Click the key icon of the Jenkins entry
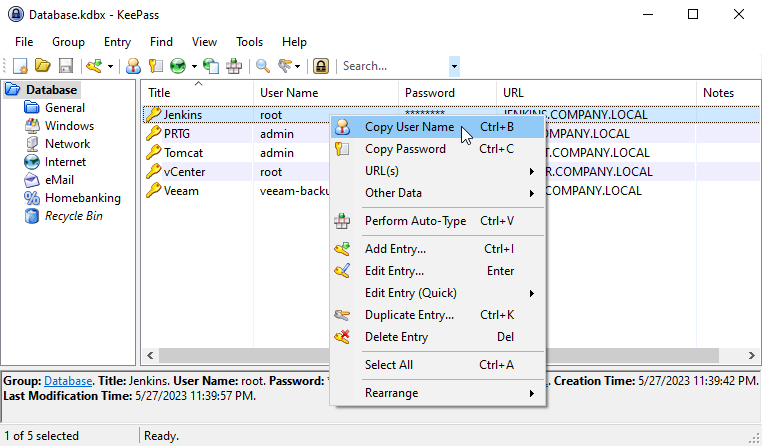 click(x=154, y=115)
